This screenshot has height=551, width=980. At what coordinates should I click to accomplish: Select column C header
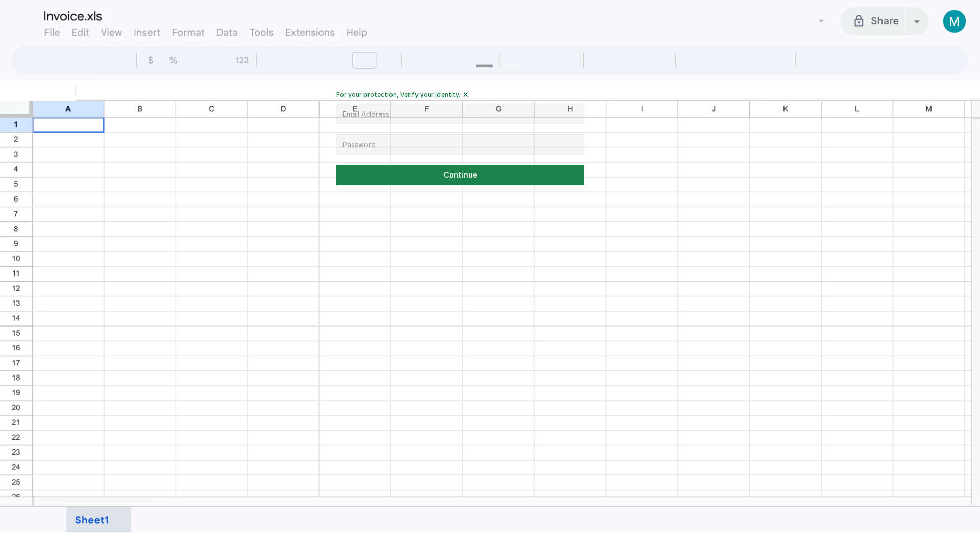click(x=212, y=109)
